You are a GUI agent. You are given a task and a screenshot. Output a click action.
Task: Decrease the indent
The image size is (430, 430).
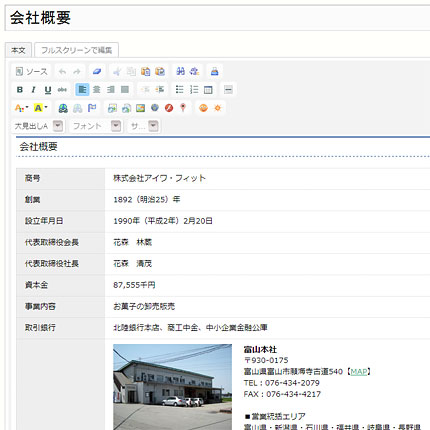click(145, 89)
